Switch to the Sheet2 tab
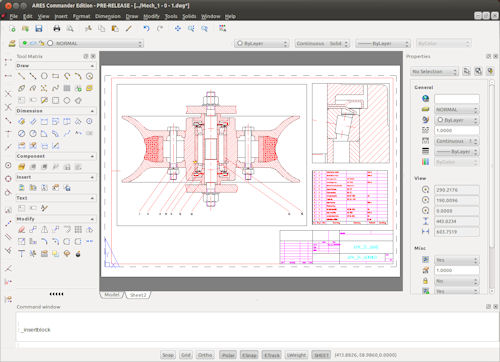The image size is (500, 362). pos(138,295)
